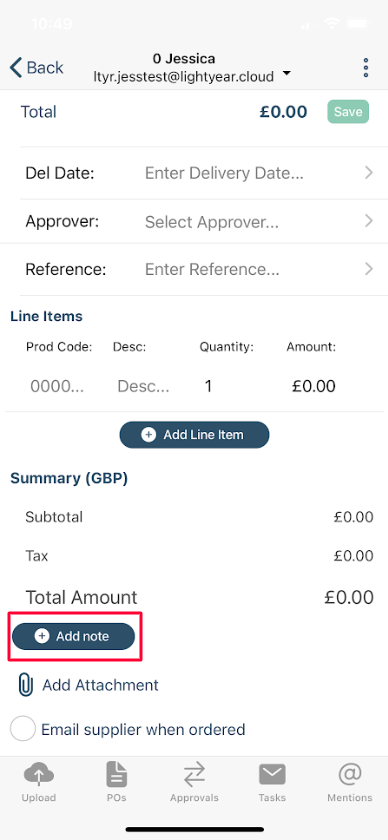Screen dimensions: 388x840
Task: Open the Del Date chevron
Action: pos(369,172)
